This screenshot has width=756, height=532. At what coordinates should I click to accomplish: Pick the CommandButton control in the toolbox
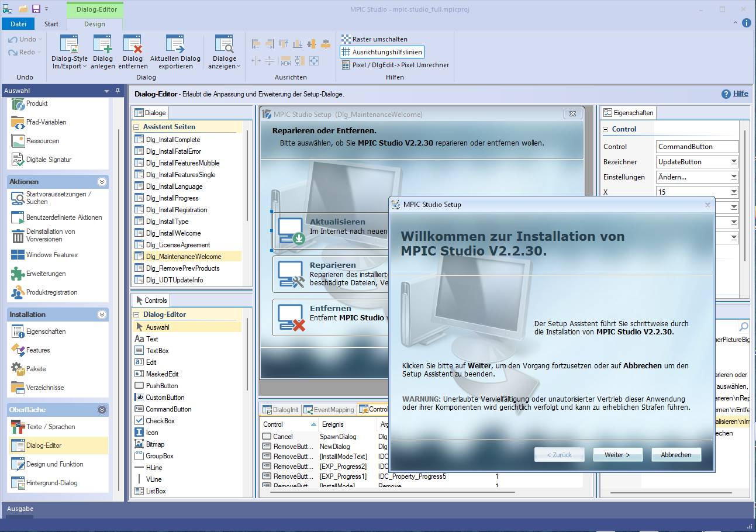pyautogui.click(x=168, y=409)
